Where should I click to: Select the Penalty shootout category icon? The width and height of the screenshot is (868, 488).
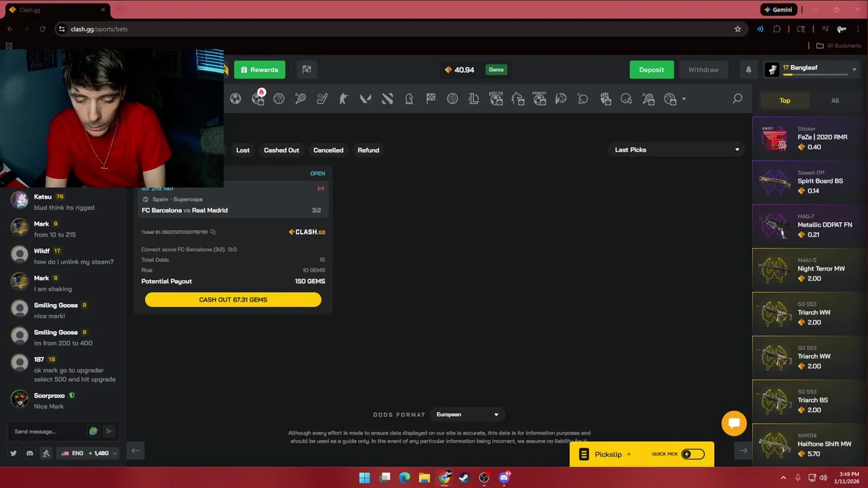point(539,99)
